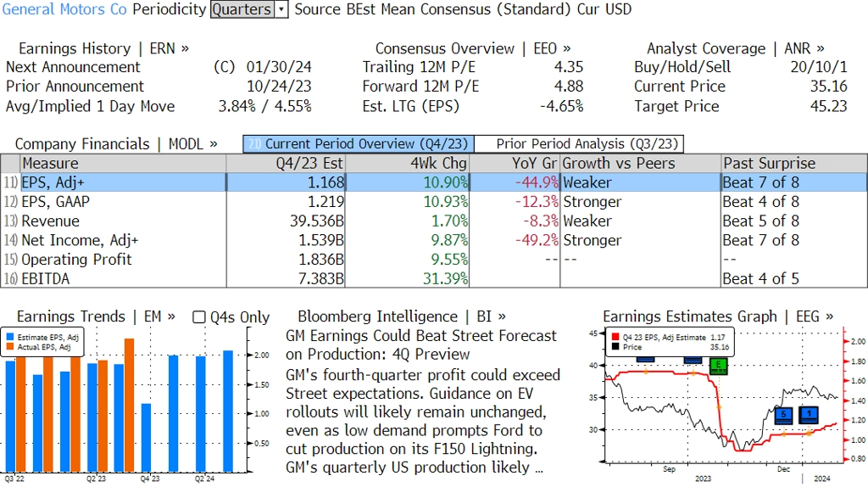Click the Cur USD currency label
Screen dimensions: 868x487
604,9
